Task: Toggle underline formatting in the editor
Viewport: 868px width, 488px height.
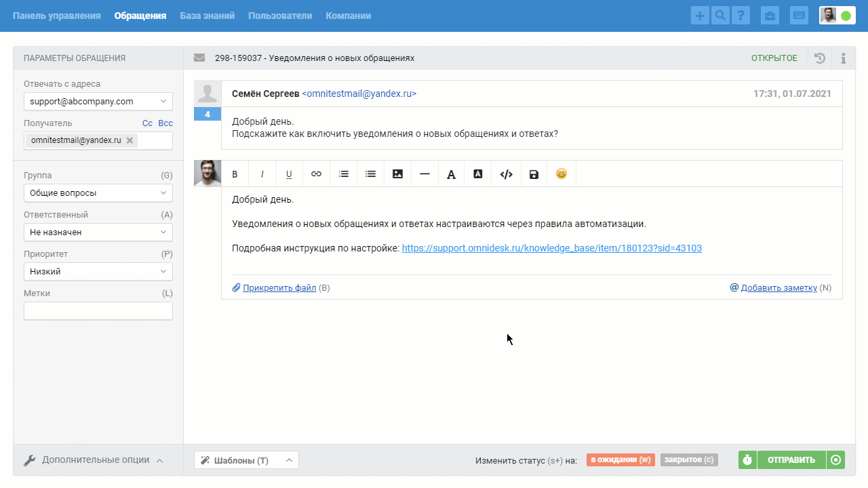Action: 289,174
